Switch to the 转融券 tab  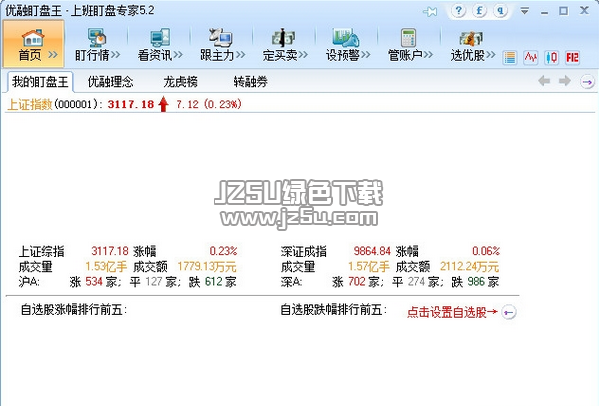point(250,82)
